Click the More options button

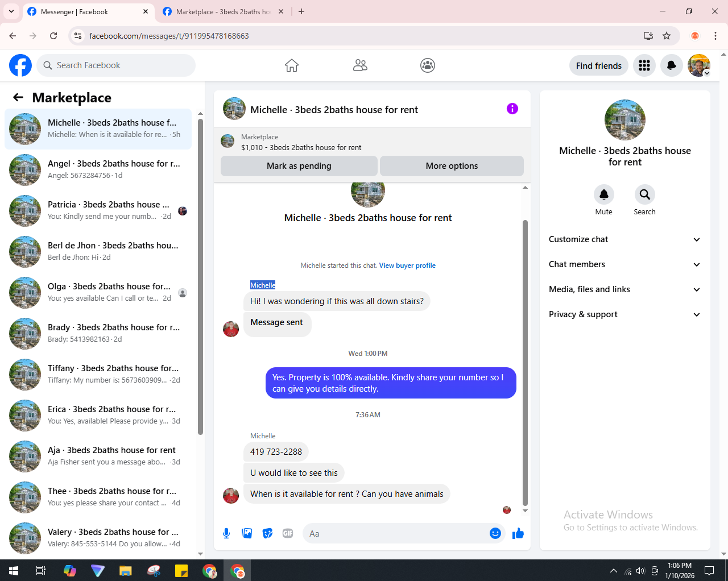click(x=452, y=166)
